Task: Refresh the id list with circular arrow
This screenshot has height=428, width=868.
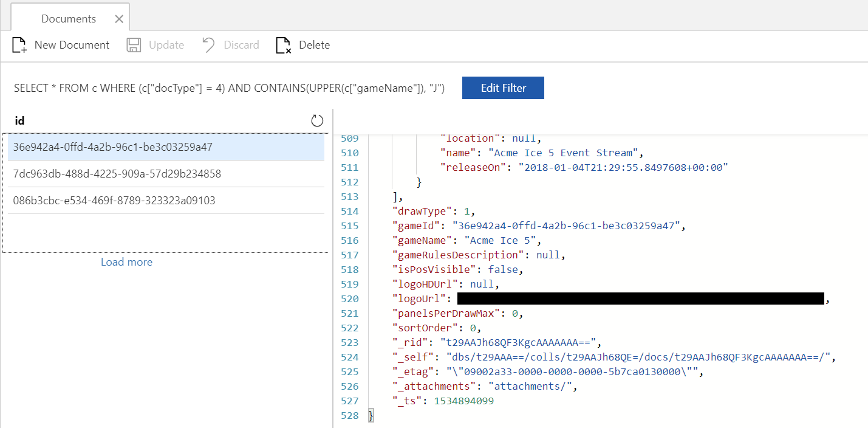Action: tap(317, 120)
